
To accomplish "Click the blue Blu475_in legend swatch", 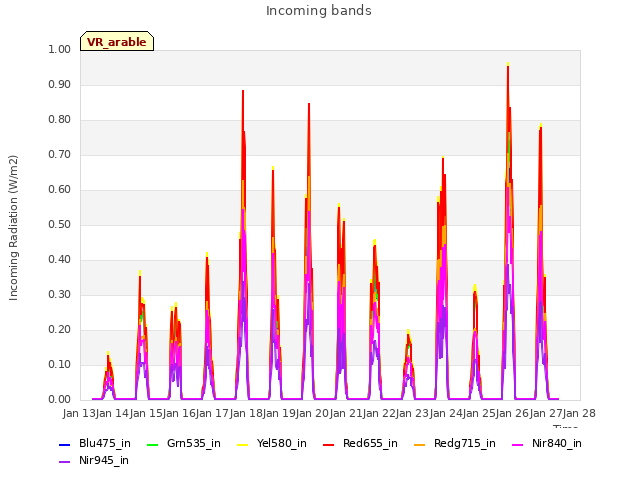I will 64,444.
